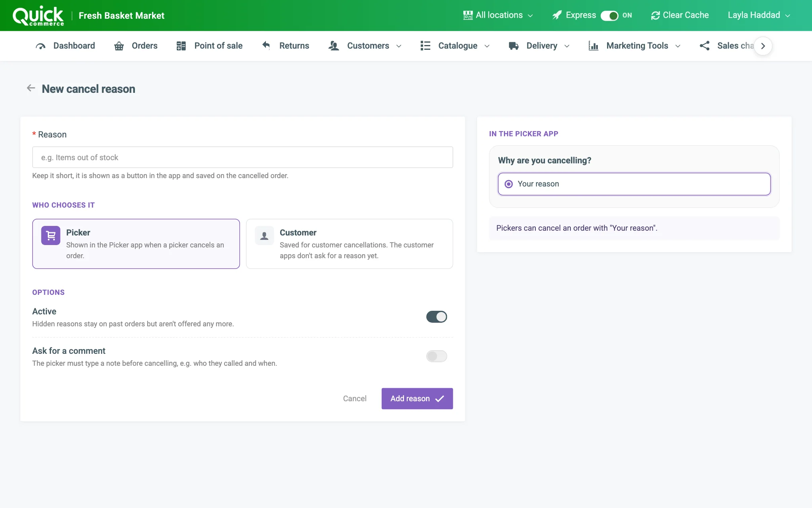Click the Sales channels share icon
Viewport: 812px width, 508px height.
point(705,46)
